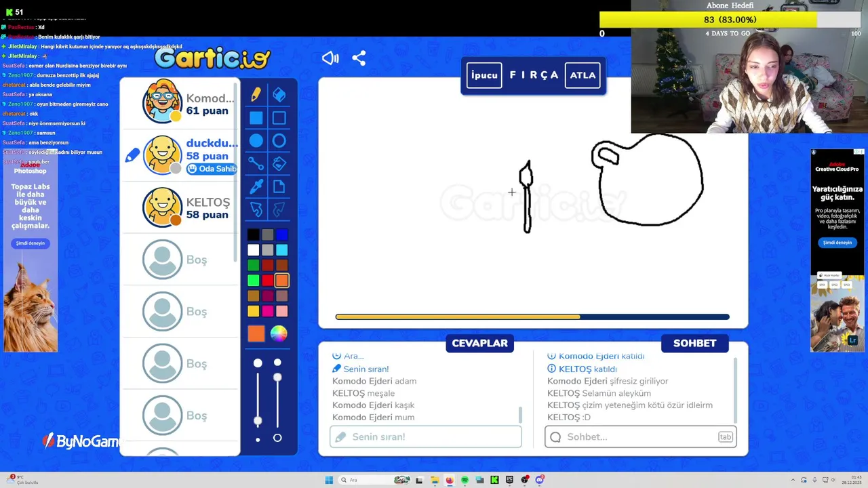Skip the turn with ATLA button
868x488 pixels.
click(583, 75)
